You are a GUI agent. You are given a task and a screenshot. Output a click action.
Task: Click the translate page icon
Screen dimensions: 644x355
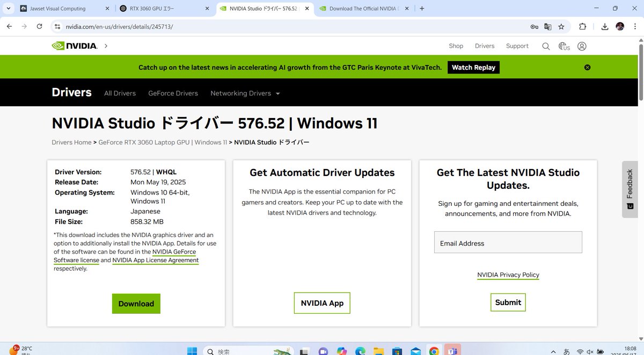(547, 26)
